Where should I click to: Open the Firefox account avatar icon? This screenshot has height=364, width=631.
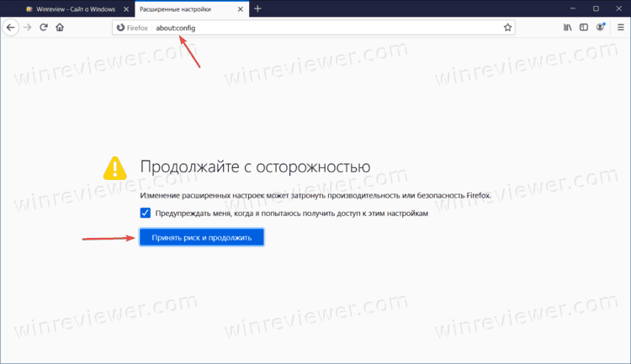pos(601,28)
